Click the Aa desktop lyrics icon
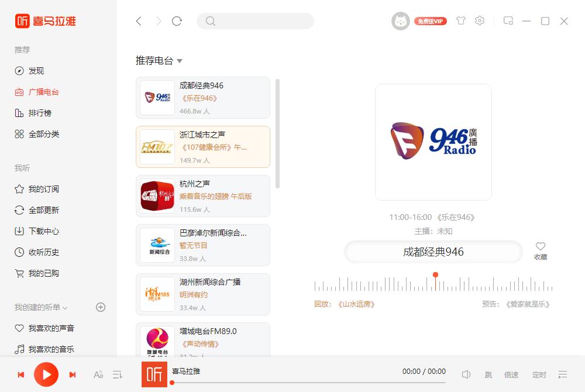This screenshot has height=392, width=585. (x=98, y=374)
